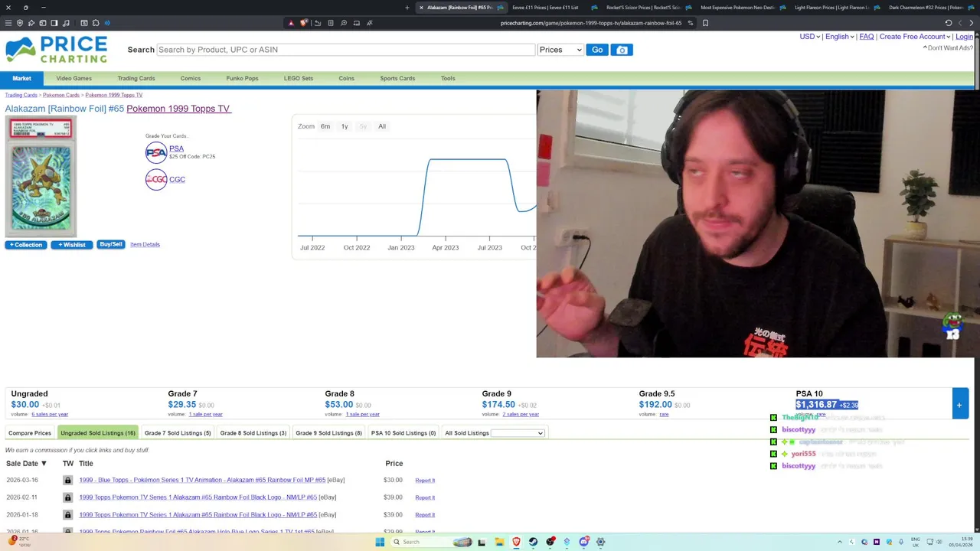This screenshot has height=551, width=980.
Task: Select the Grade 7 Sold Listings tab
Action: click(x=178, y=433)
